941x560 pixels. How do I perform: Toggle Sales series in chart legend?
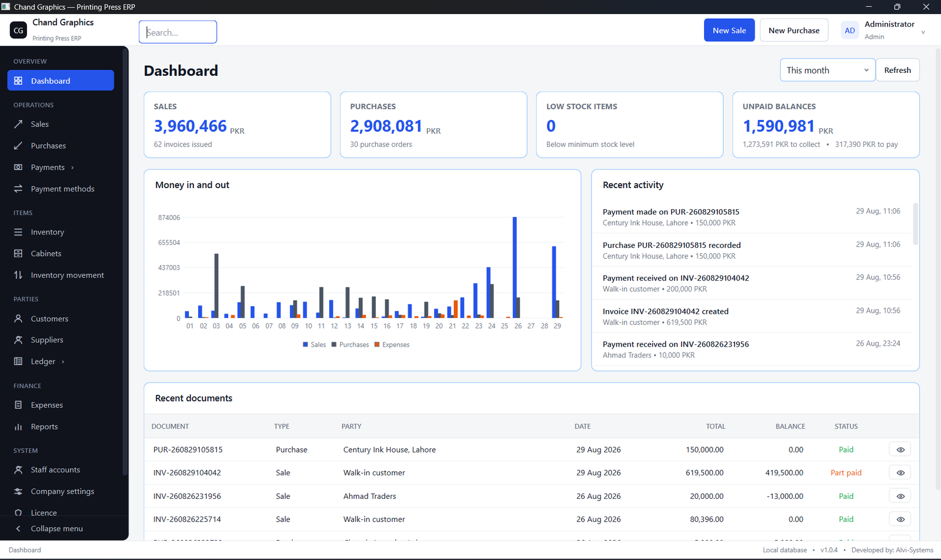(x=314, y=345)
